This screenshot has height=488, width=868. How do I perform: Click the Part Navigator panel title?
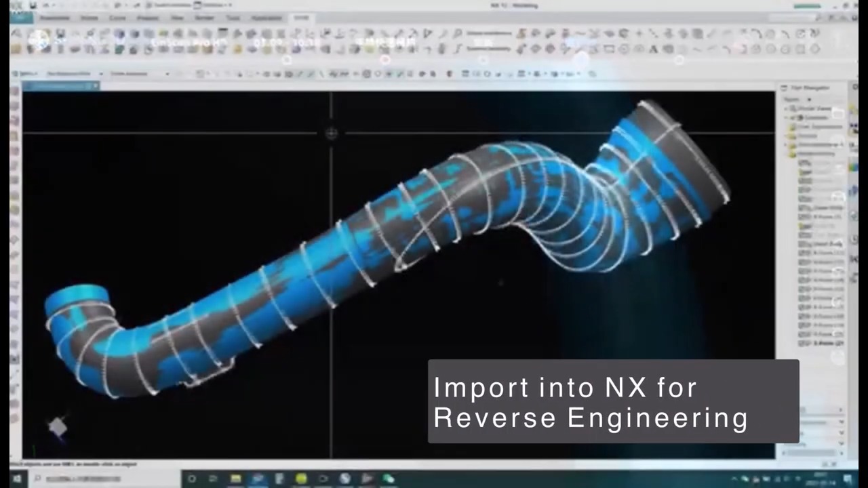(810, 87)
